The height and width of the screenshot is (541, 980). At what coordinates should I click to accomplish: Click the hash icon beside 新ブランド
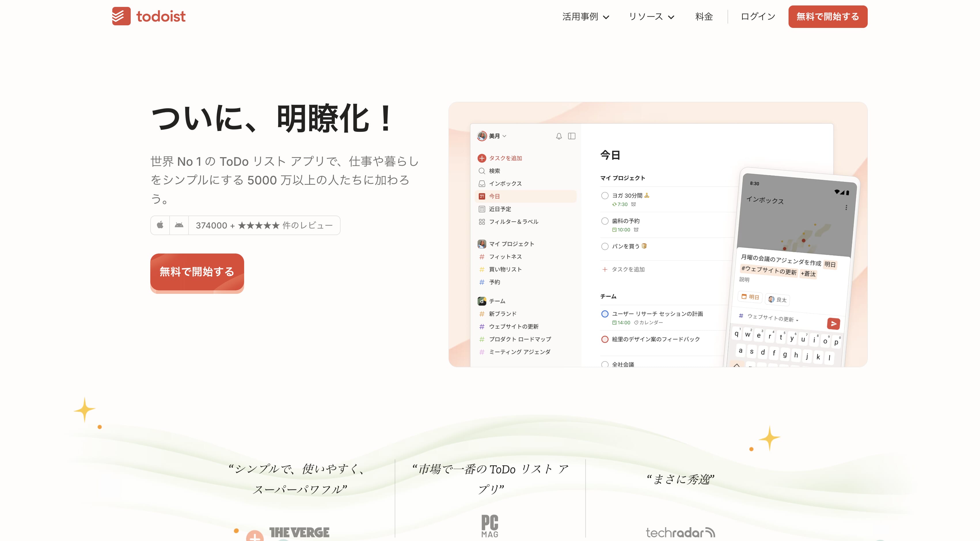[482, 314]
